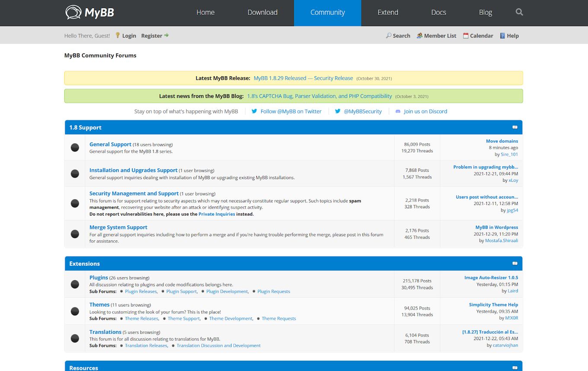Open the 1.8's CAPTCHA Bug blog post
Screen dimensions: 588x371
click(x=320, y=96)
